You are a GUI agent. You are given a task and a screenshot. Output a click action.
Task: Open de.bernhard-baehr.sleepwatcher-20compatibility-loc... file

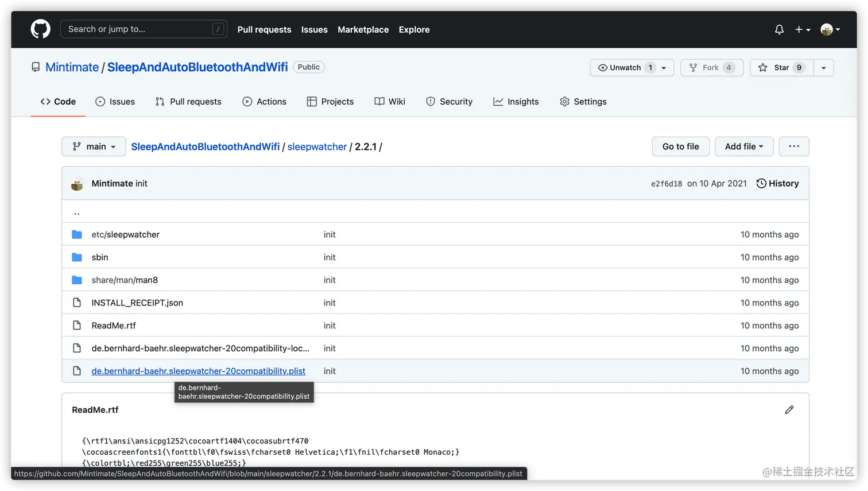click(x=200, y=348)
